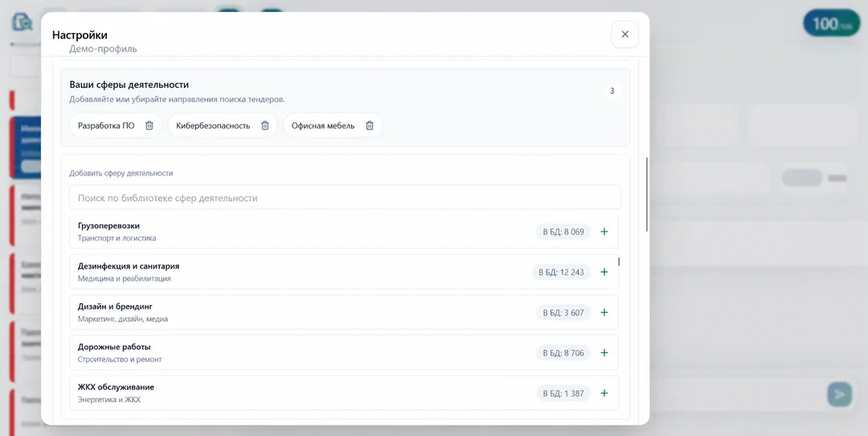Add Грузоперевозки with the plus icon
This screenshot has width=868, height=436.
pyautogui.click(x=604, y=232)
